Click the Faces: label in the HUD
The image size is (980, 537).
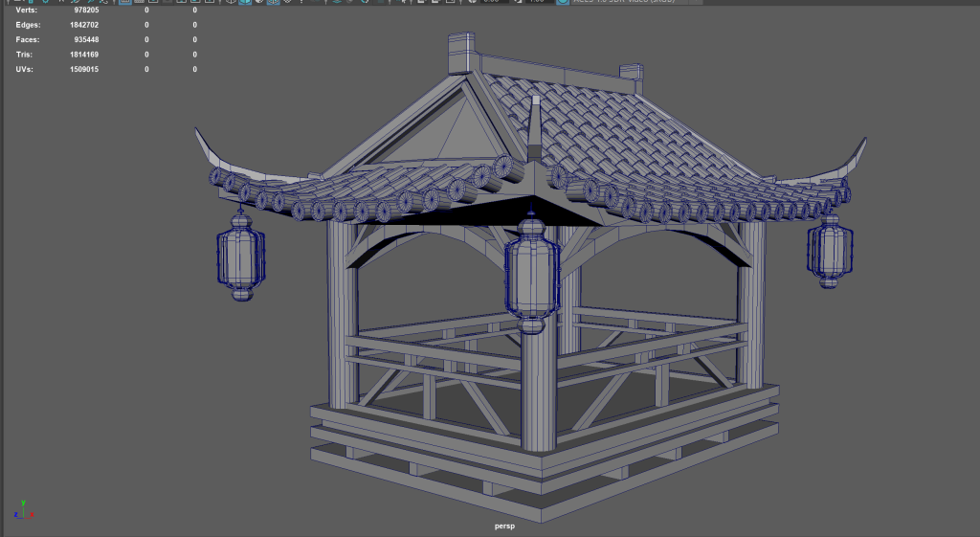[28, 39]
